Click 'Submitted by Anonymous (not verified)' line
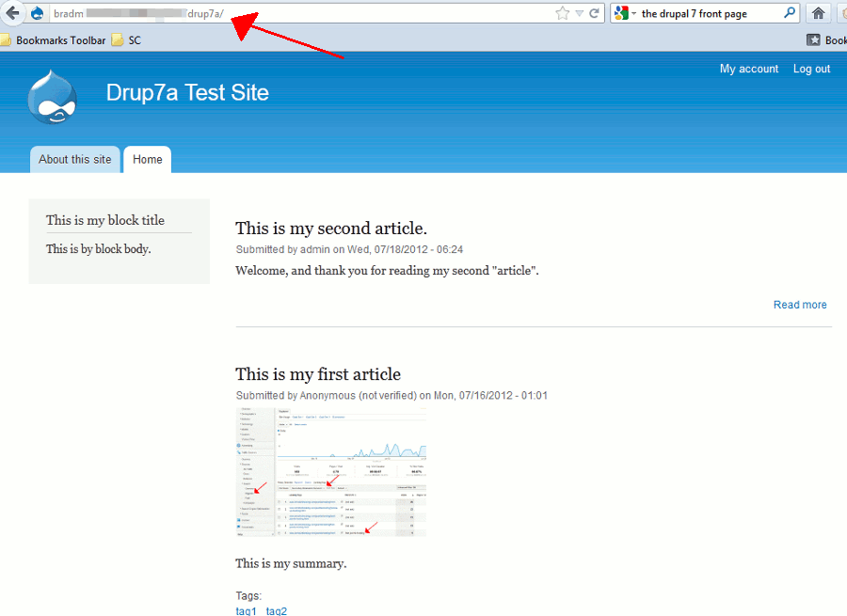 (x=392, y=395)
